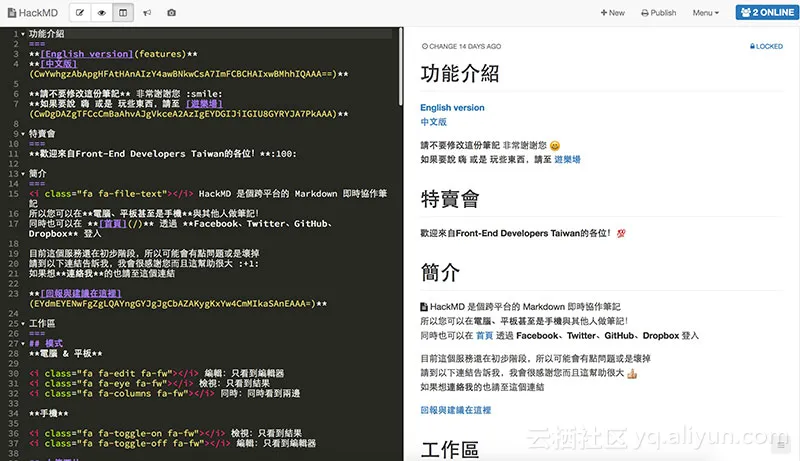Image resolution: width=800 pixels, height=461 pixels.
Task: Collapse the fold arrow at line 1
Action: pyautogui.click(x=22, y=33)
